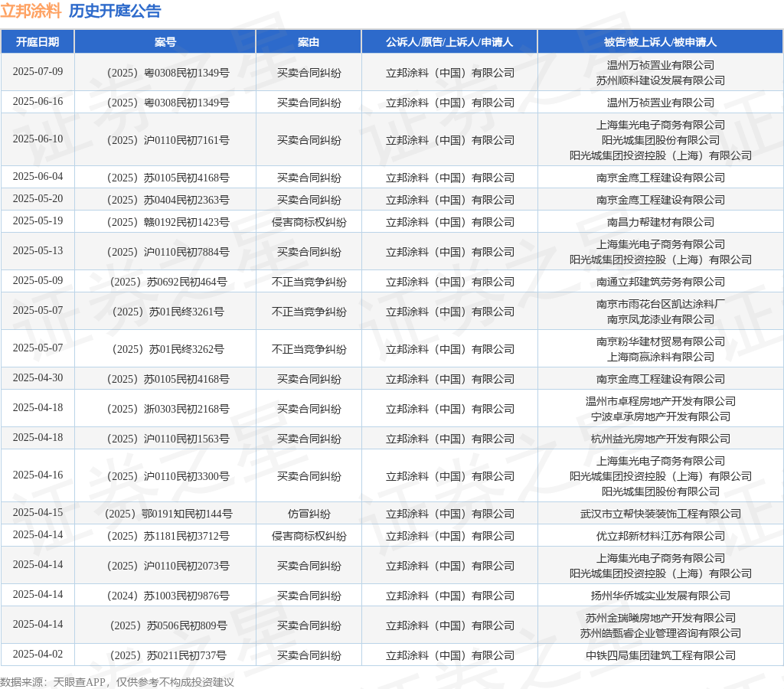Click defendant 南京粉华建材贸易有限公司
784x689 pixels.
[x=661, y=341]
